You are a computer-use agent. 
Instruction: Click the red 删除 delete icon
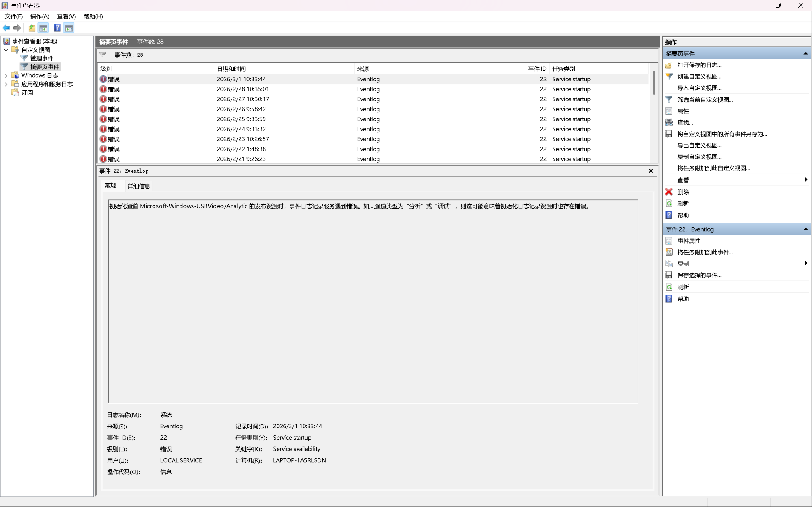669,192
